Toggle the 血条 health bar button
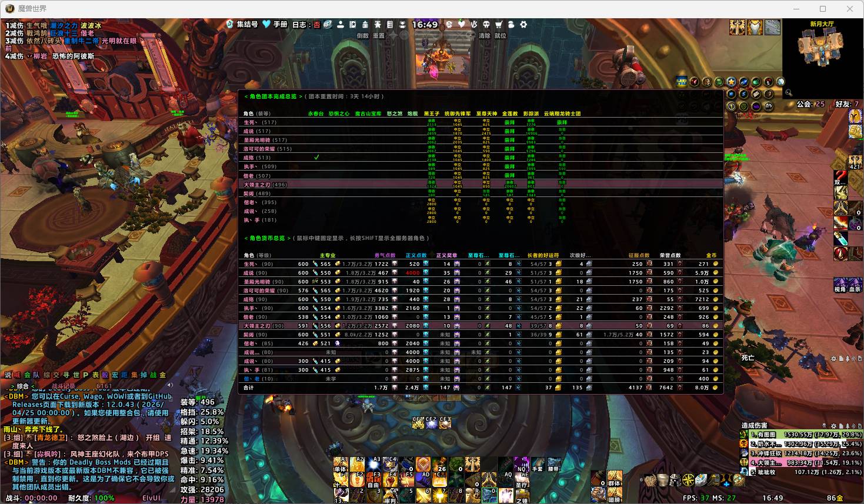The image size is (864, 504). [x=855, y=285]
